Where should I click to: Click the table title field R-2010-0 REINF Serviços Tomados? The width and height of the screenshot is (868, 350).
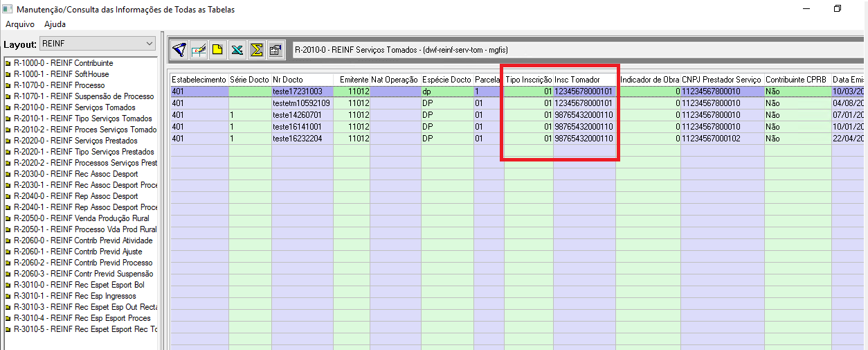click(x=577, y=50)
